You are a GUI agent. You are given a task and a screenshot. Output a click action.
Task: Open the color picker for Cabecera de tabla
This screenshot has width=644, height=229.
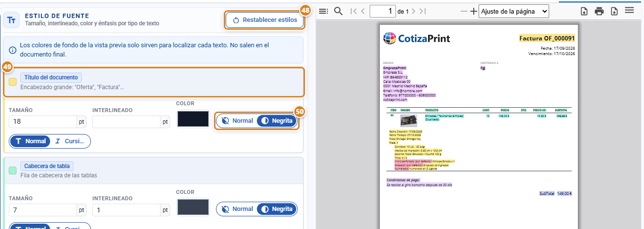tap(193, 208)
